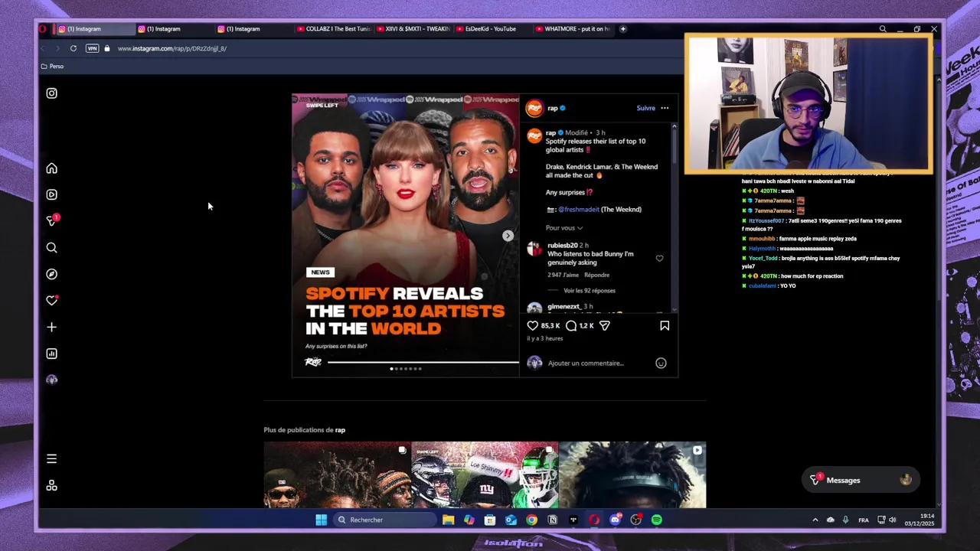Share the post with send icon
980x551 pixels.
(604, 326)
